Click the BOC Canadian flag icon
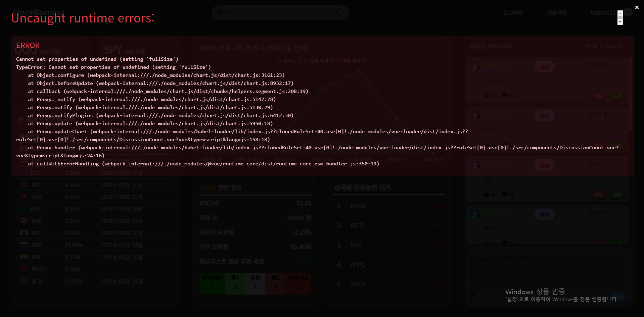The image size is (644, 317). click(x=24, y=221)
